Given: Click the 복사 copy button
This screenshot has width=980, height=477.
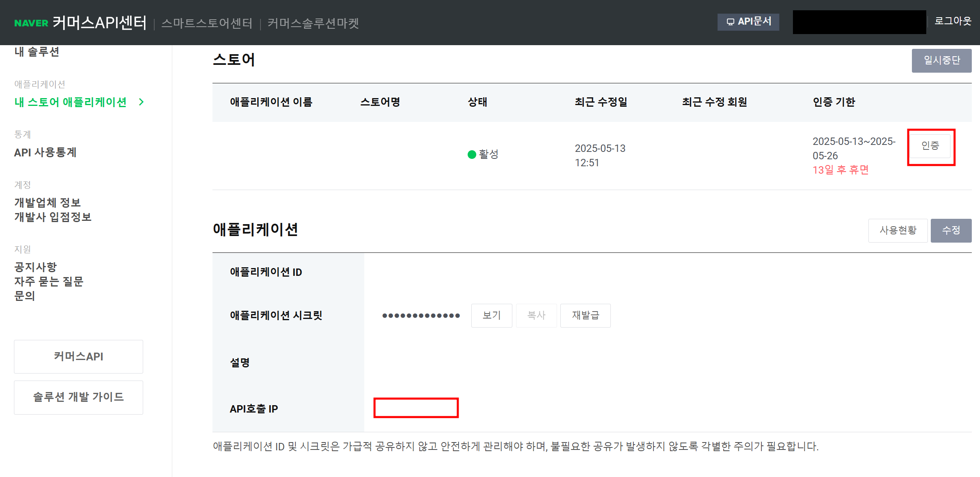Looking at the screenshot, I should point(536,315).
